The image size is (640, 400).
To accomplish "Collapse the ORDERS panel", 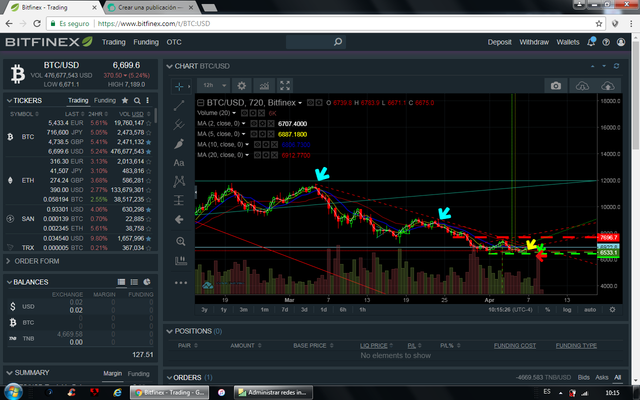I will [x=169, y=378].
